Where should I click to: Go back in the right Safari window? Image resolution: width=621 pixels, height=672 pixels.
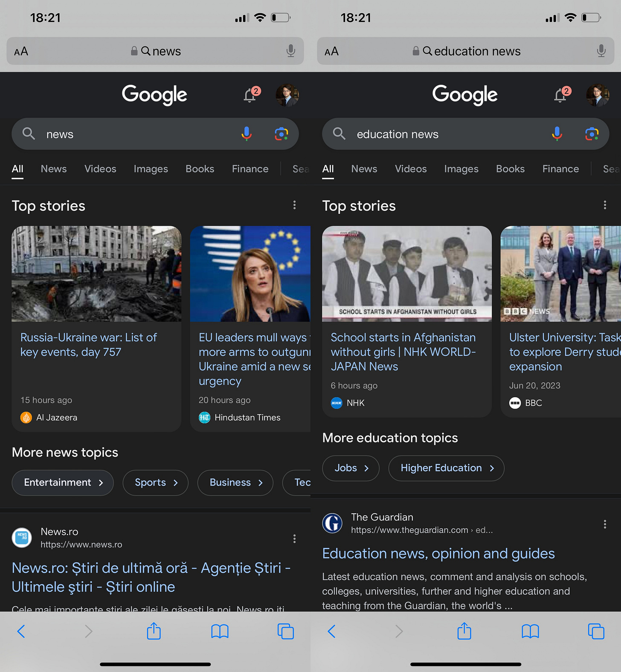(x=331, y=631)
